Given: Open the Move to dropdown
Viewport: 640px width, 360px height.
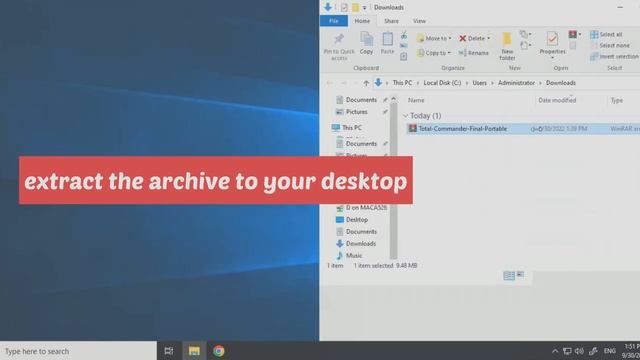Looking at the screenshot, I should click(x=434, y=38).
